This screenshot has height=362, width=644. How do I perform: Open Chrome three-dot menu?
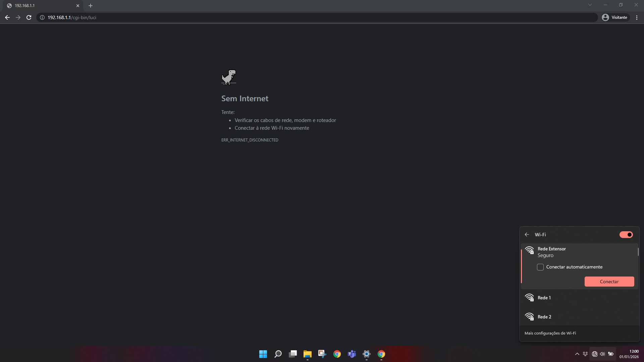[637, 17]
